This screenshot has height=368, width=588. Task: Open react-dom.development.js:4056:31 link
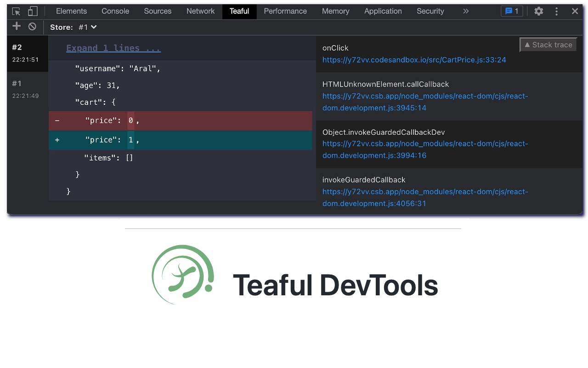pyautogui.click(x=425, y=197)
